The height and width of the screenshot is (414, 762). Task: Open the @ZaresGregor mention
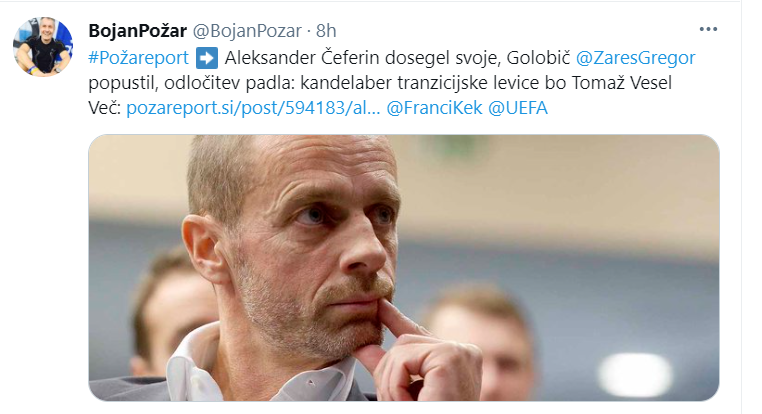click(636, 58)
